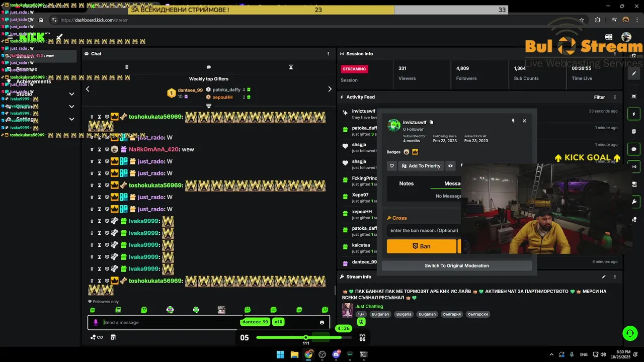
Task: Toggle the wrench sidebar icon
Action: (x=634, y=202)
